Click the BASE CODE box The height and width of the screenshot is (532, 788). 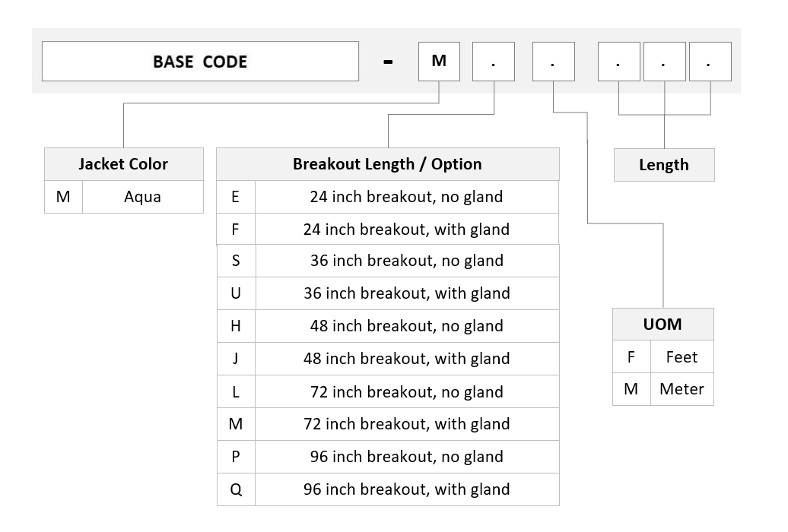200,62
